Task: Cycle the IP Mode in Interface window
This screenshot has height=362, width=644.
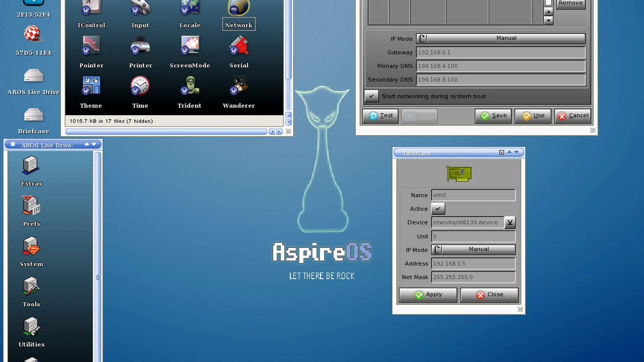Action: [x=473, y=249]
